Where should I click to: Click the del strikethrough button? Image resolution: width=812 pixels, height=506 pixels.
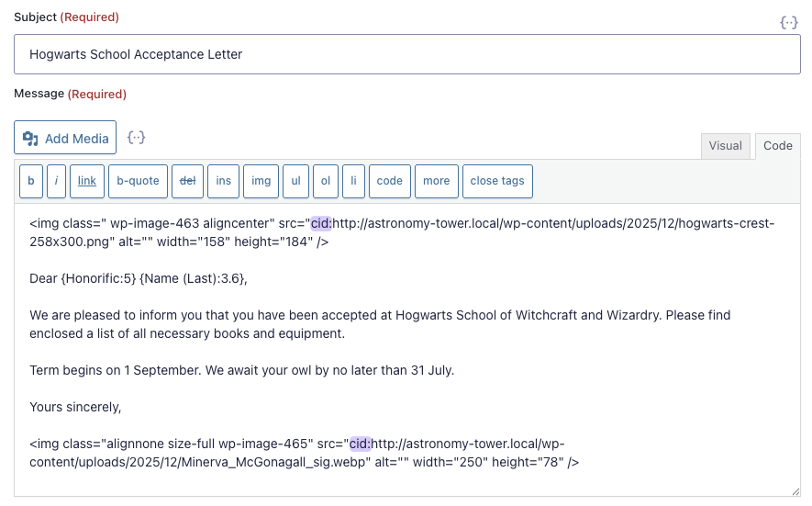pyautogui.click(x=187, y=181)
